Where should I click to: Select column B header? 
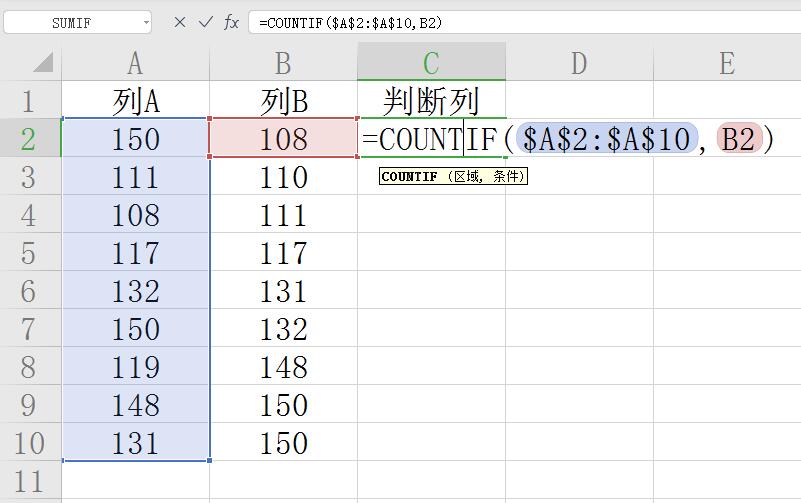point(283,64)
